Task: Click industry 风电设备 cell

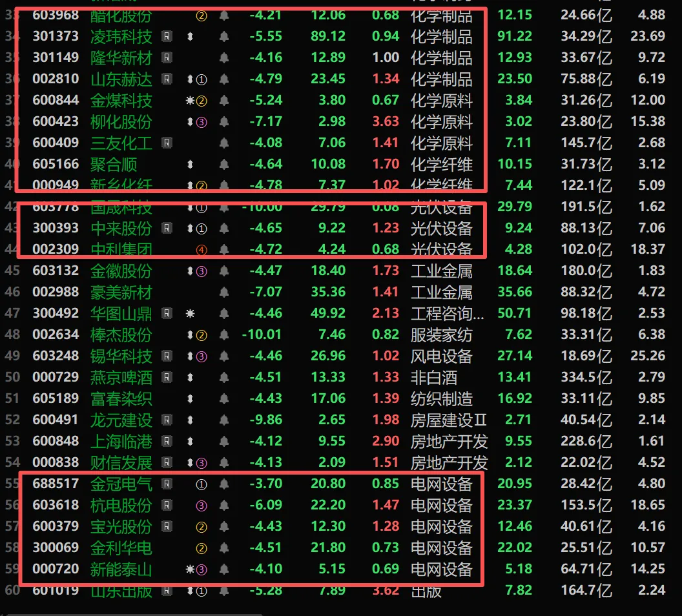Action: point(442,356)
